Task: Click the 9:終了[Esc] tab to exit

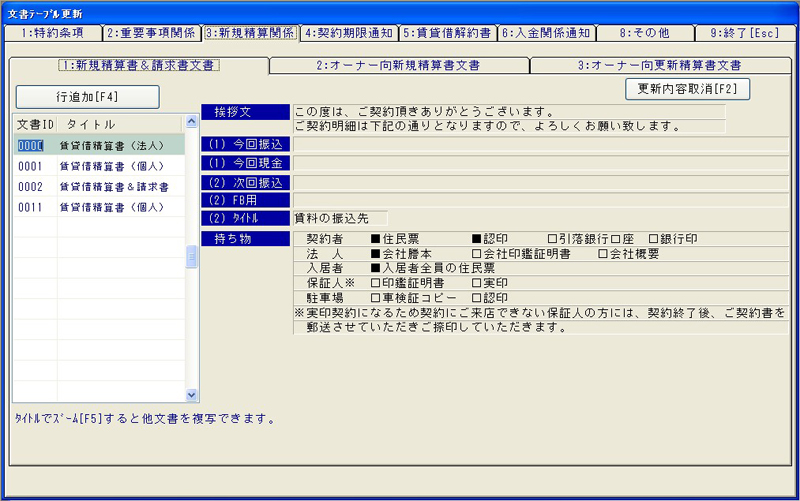Action: [744, 32]
